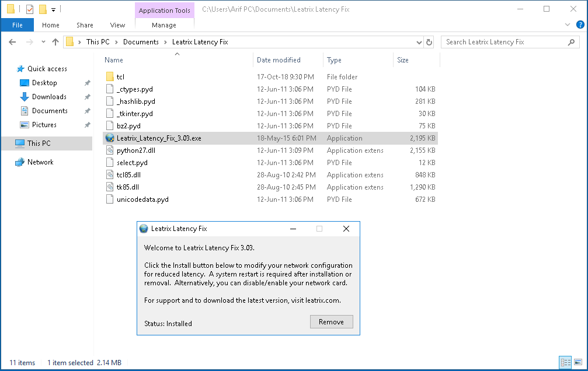Refresh the Leatrix Latency Fix folder
The image size is (588, 371).
pos(429,42)
